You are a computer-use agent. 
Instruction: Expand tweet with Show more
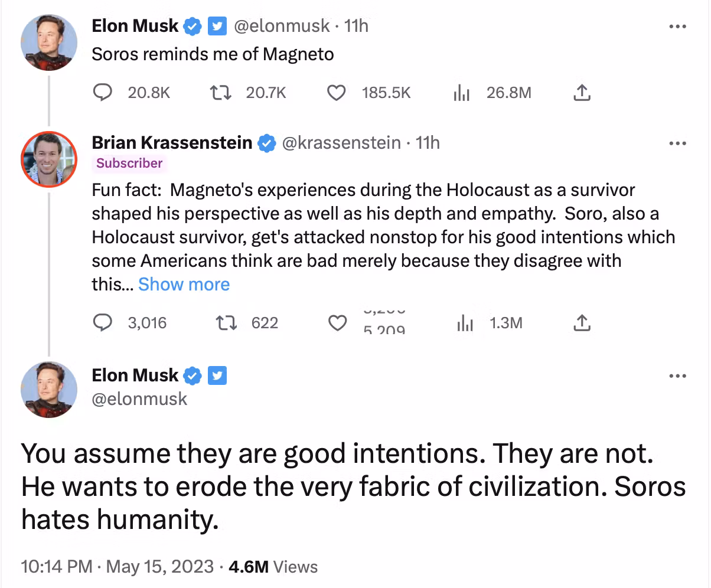[184, 285]
